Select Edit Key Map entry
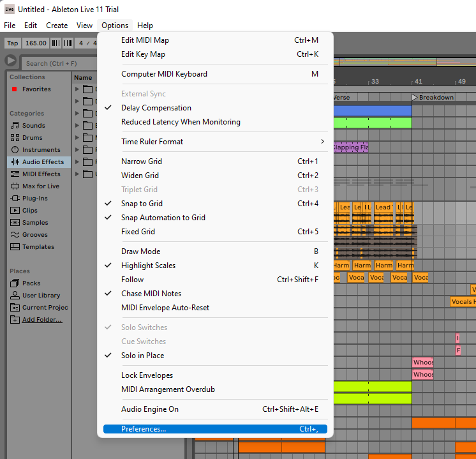The image size is (476, 459). (x=215, y=54)
